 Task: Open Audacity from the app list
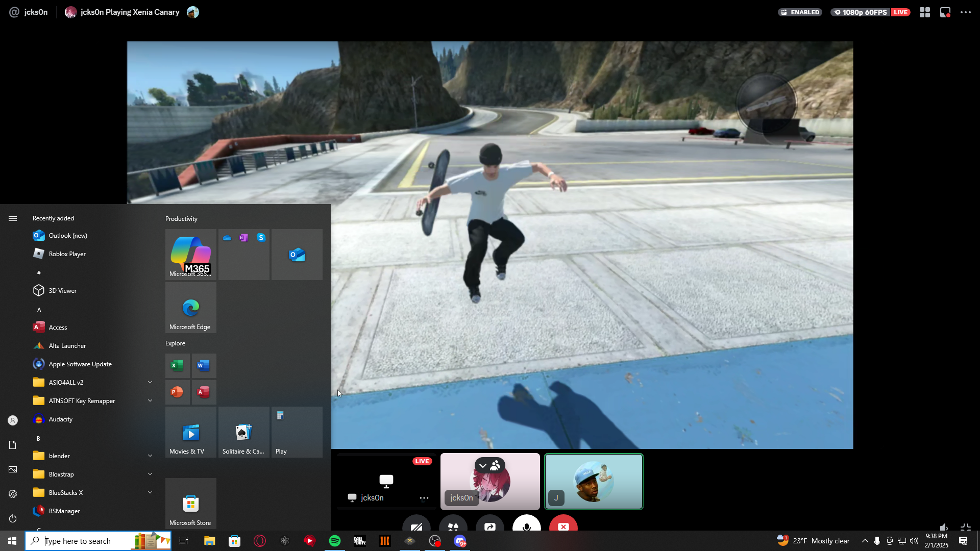coord(60,419)
